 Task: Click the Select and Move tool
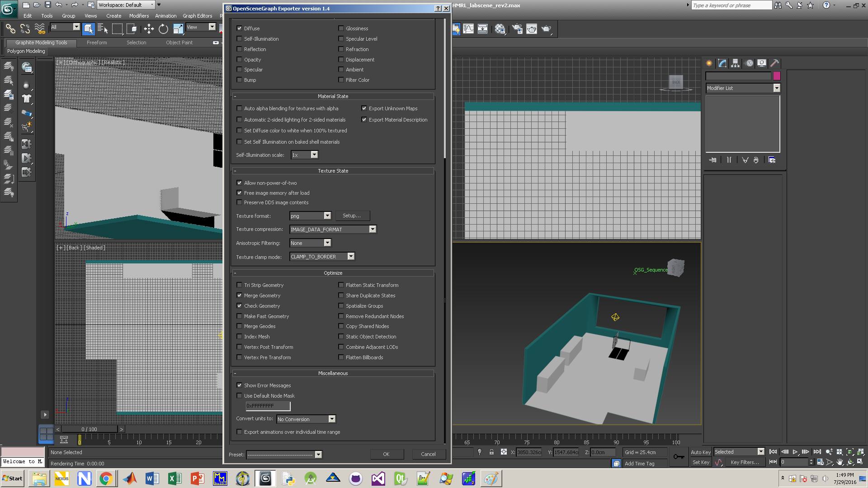click(149, 29)
